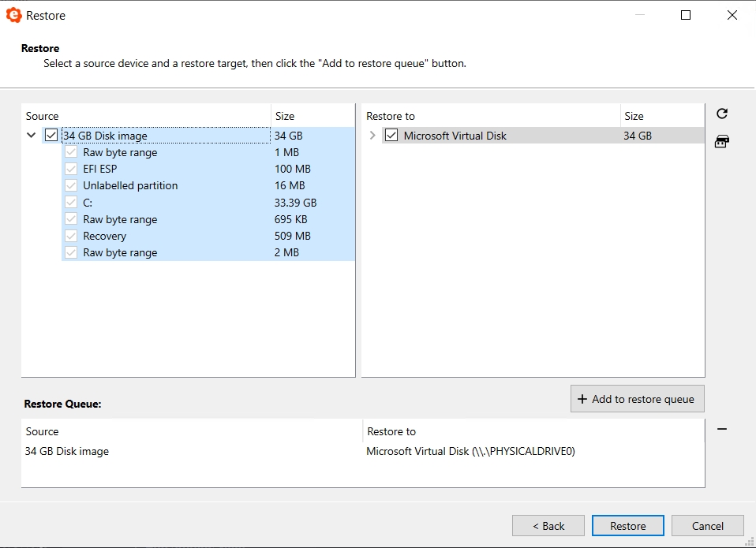Cancel the restore dialog
756x548 pixels.
click(707, 526)
